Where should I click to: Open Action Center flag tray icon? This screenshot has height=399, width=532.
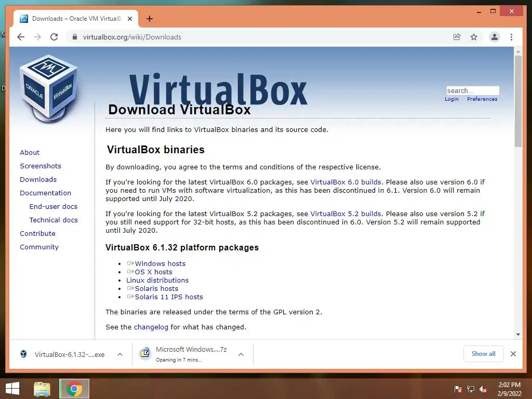coord(458,389)
